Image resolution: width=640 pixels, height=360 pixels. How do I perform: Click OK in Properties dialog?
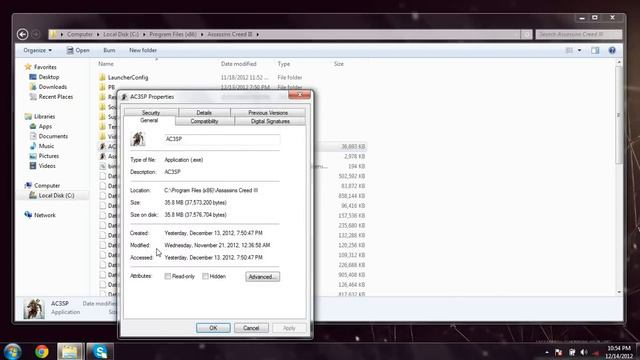(213, 328)
